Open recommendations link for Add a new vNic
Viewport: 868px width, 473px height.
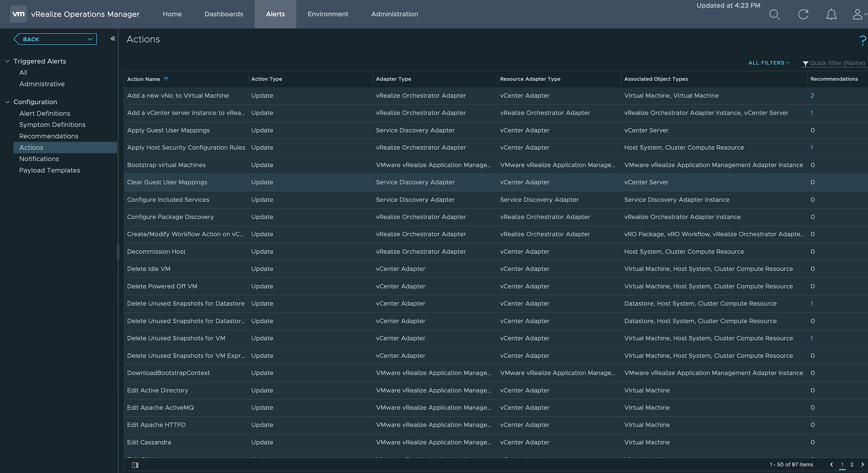click(x=812, y=96)
